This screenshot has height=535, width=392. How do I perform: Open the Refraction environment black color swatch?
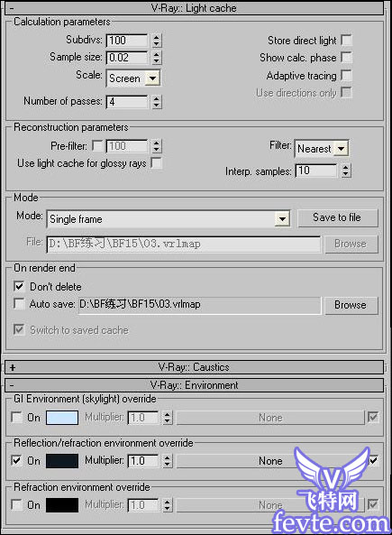point(62,505)
